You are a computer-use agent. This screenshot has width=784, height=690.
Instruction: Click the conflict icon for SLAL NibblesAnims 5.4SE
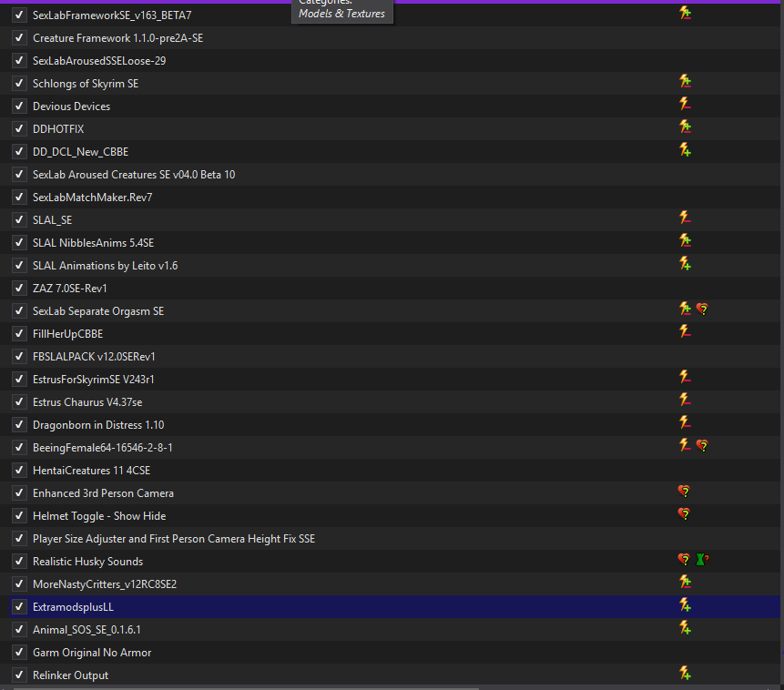tap(685, 240)
